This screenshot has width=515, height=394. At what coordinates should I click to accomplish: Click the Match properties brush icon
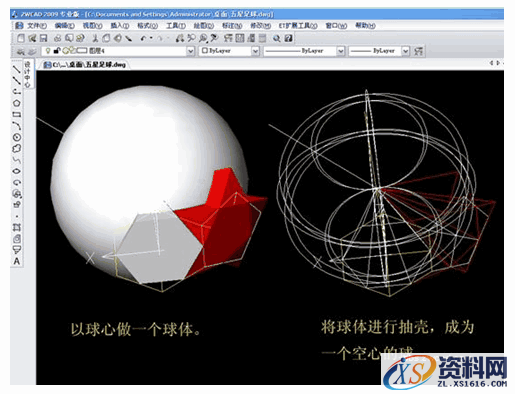(x=128, y=38)
